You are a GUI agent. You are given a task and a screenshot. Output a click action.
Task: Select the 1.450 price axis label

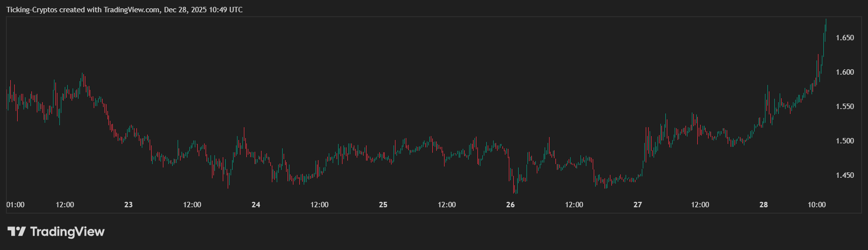coord(844,175)
